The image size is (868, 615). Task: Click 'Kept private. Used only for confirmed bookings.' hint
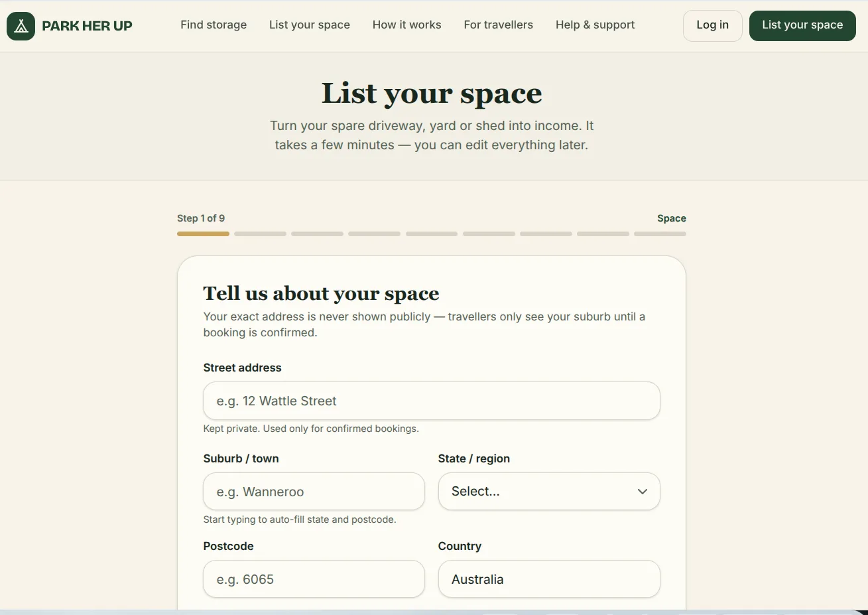pyautogui.click(x=311, y=429)
